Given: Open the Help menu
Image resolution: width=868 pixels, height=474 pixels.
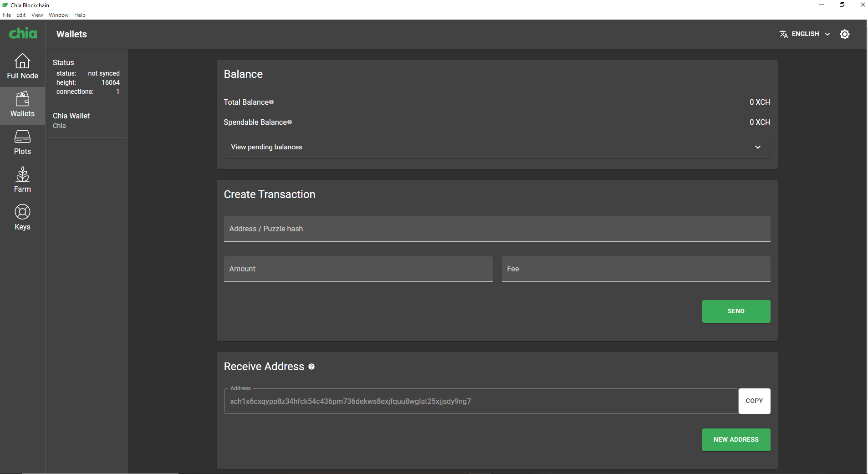Looking at the screenshot, I should [80, 15].
